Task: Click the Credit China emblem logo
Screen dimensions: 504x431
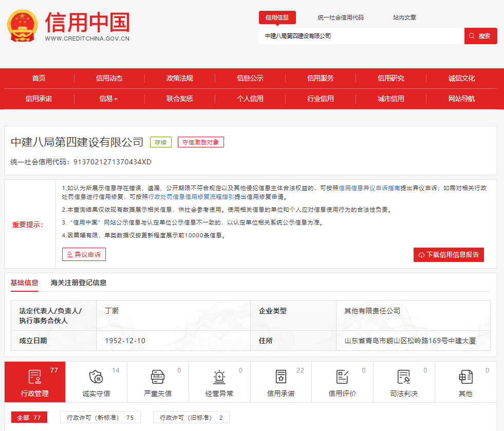Action: [22, 26]
